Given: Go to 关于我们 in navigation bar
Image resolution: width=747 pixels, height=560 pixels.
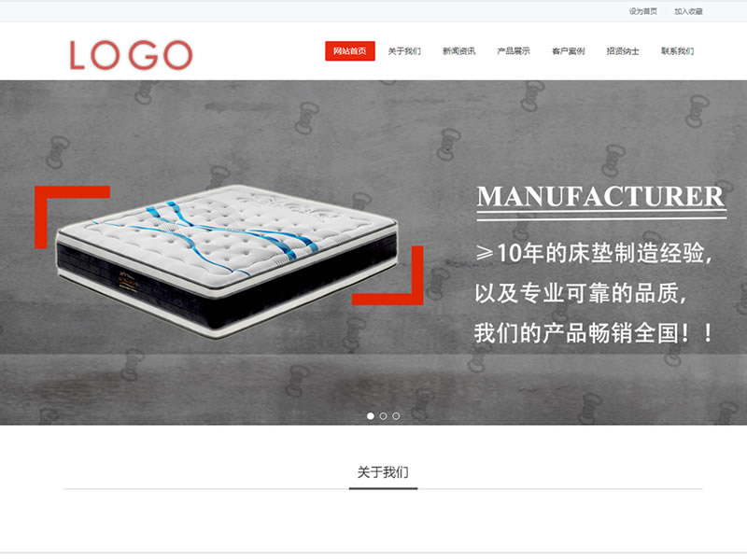Looking at the screenshot, I should tap(404, 51).
